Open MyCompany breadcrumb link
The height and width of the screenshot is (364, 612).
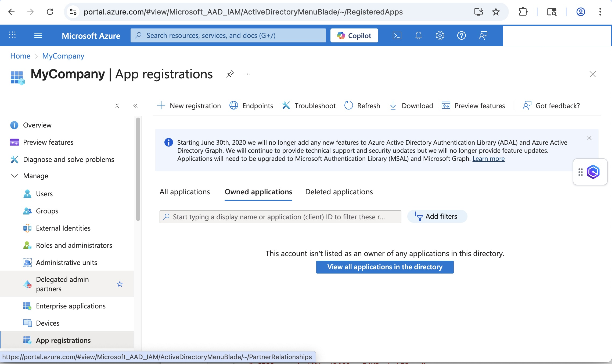[x=63, y=56]
